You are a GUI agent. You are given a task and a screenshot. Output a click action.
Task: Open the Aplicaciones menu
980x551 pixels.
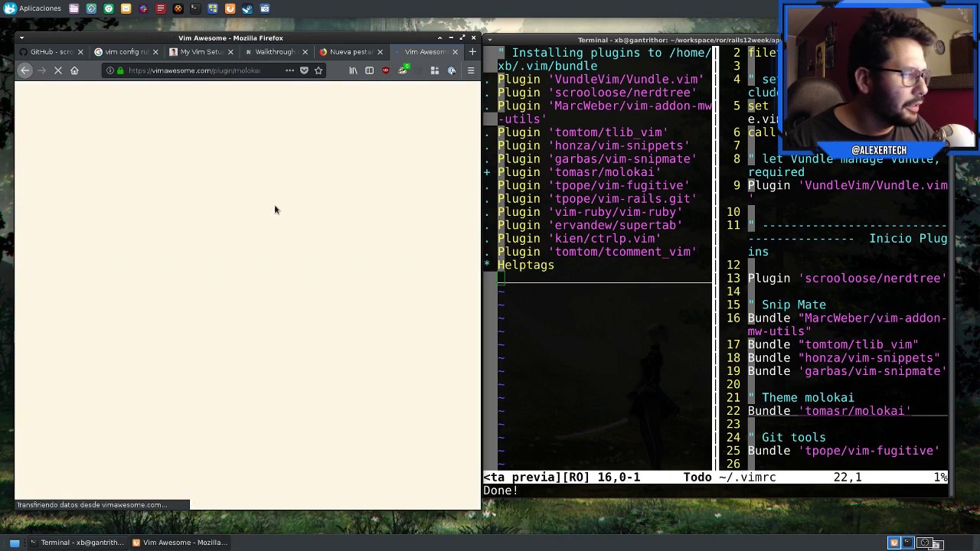(x=32, y=8)
